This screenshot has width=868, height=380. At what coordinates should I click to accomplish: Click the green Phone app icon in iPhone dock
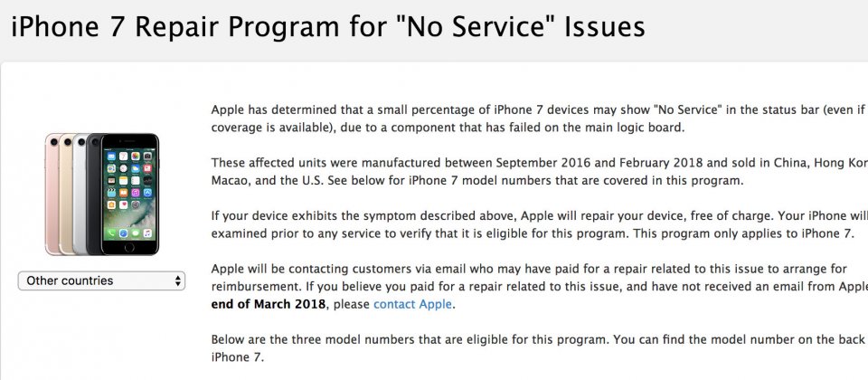[x=109, y=233]
